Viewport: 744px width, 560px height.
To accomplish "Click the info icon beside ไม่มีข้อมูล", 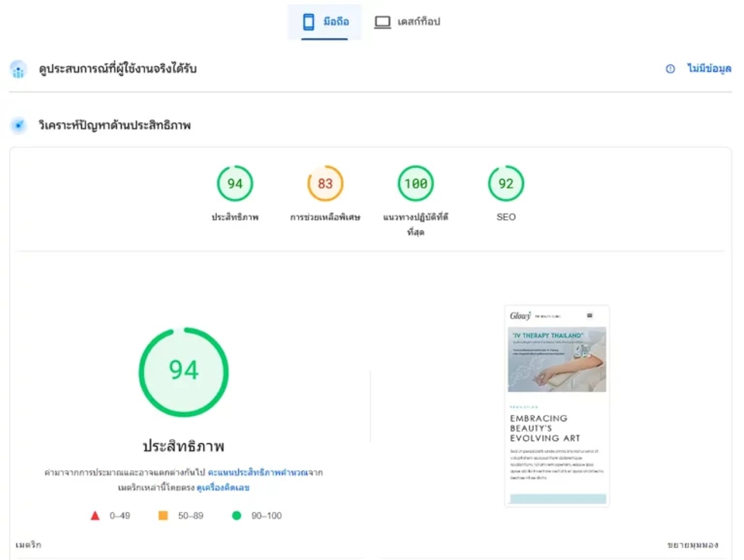I will click(670, 69).
